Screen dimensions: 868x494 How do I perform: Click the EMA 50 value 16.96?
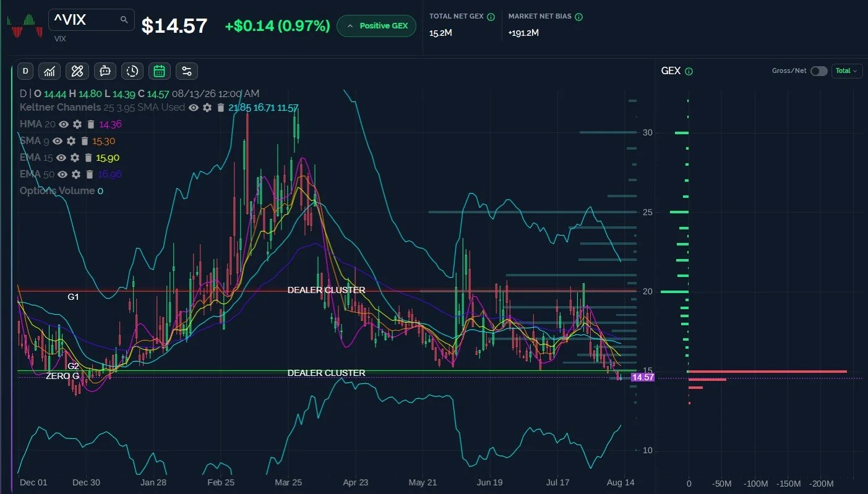click(x=110, y=174)
